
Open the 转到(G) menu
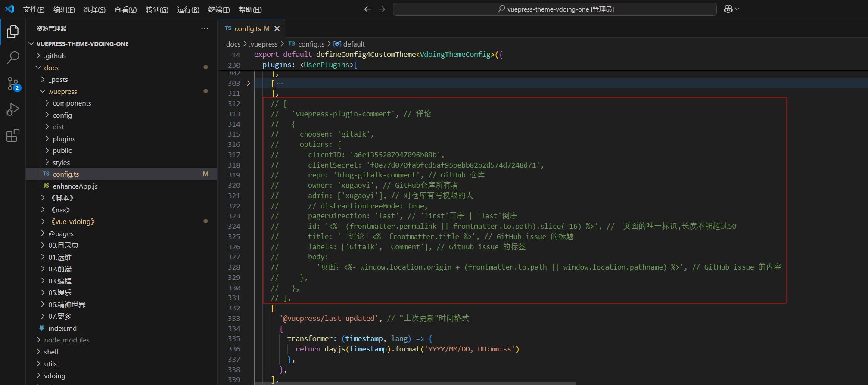coord(157,9)
